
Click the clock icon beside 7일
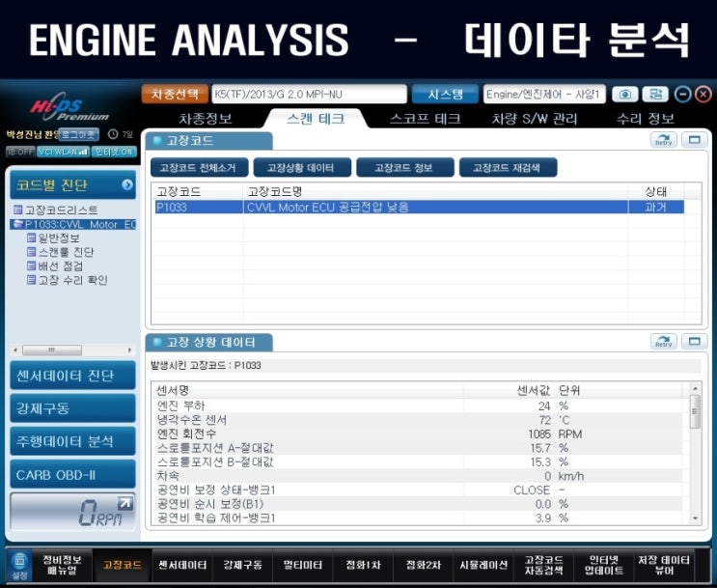click(113, 134)
